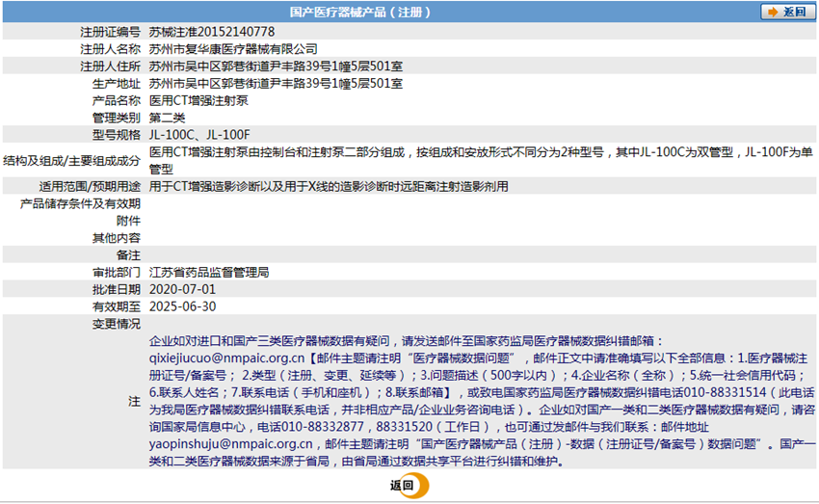Select approval date 2020-07-01
Screen dimensions: 819x504
pos(182,289)
